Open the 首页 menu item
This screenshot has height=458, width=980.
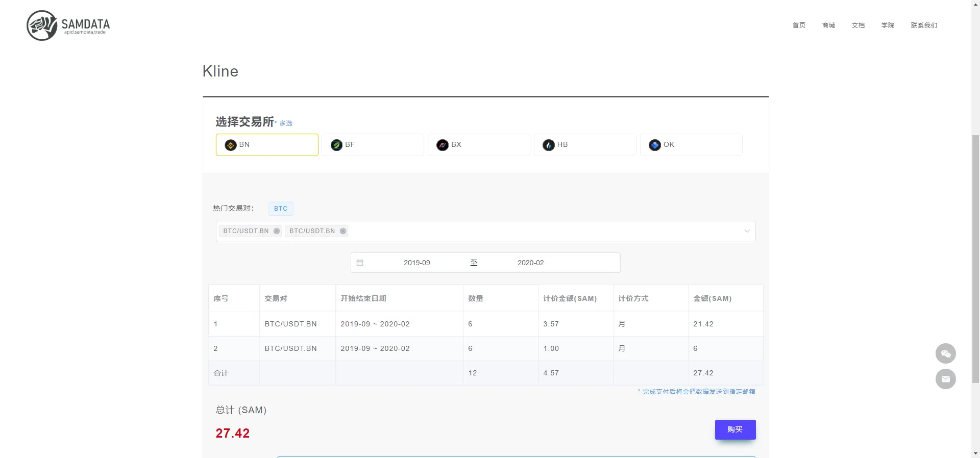click(x=799, y=26)
